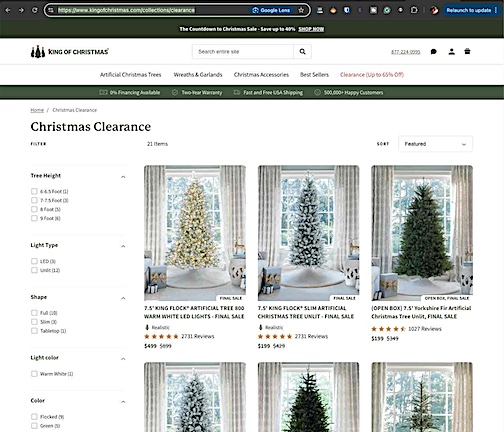Viewport: 504px width, 432px height.
Task: Collapse Color filter section
Action: pos(123,402)
